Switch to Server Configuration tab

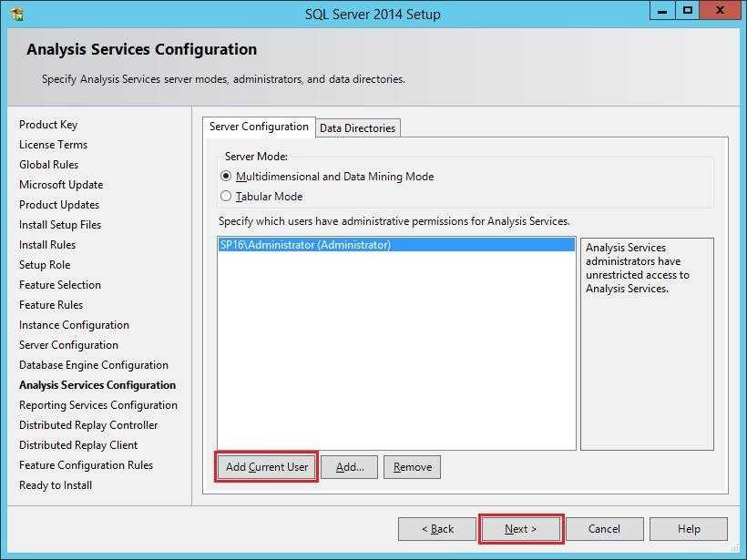coord(259,127)
